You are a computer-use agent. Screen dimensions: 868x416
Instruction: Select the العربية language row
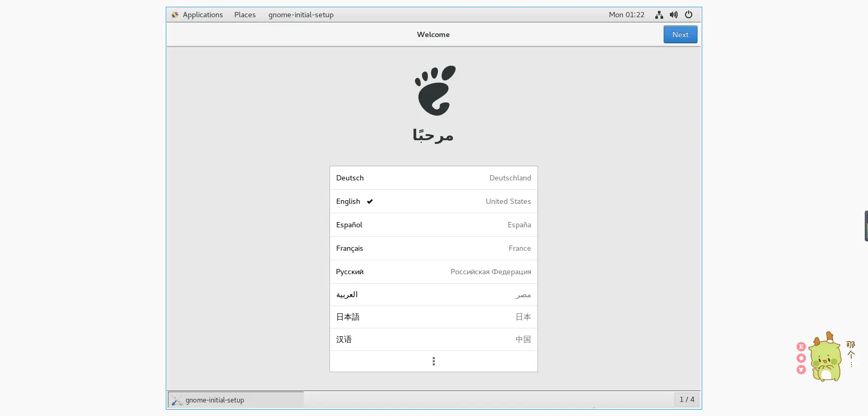(x=434, y=295)
